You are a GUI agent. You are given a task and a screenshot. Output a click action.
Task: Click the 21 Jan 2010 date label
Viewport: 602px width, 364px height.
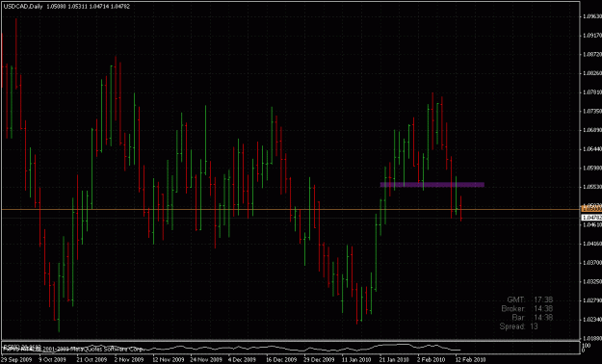pos(394,360)
